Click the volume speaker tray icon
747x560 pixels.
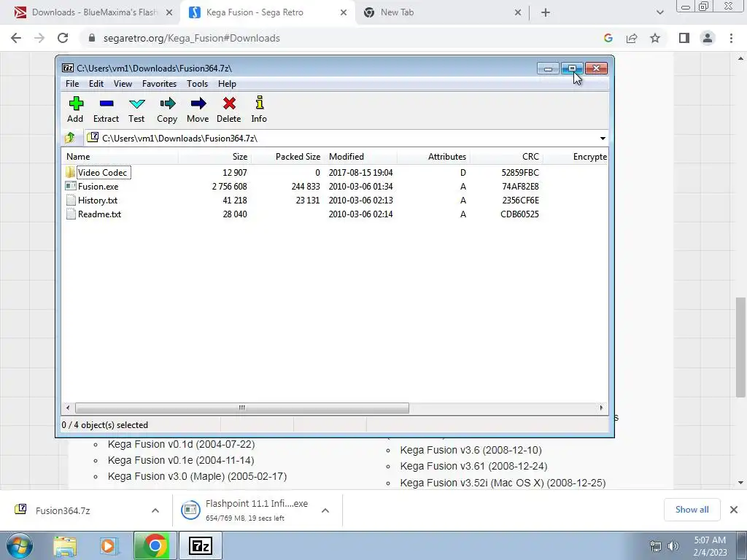coord(673,546)
